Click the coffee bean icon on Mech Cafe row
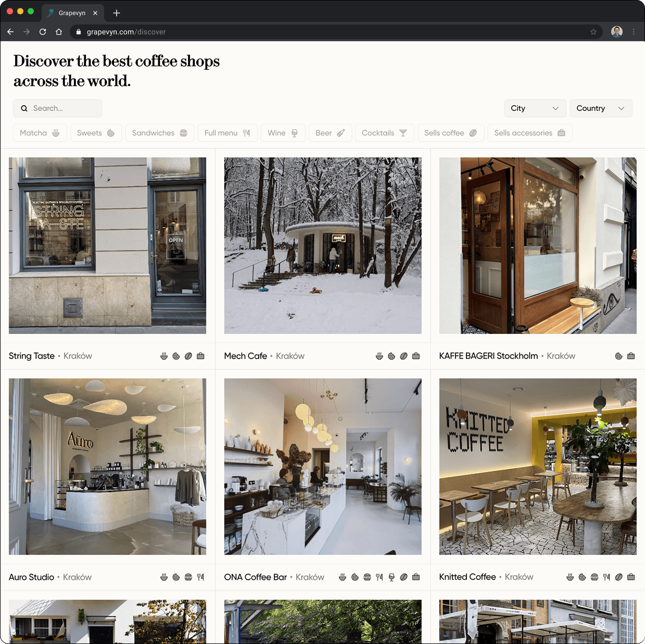645x644 pixels. (x=403, y=356)
